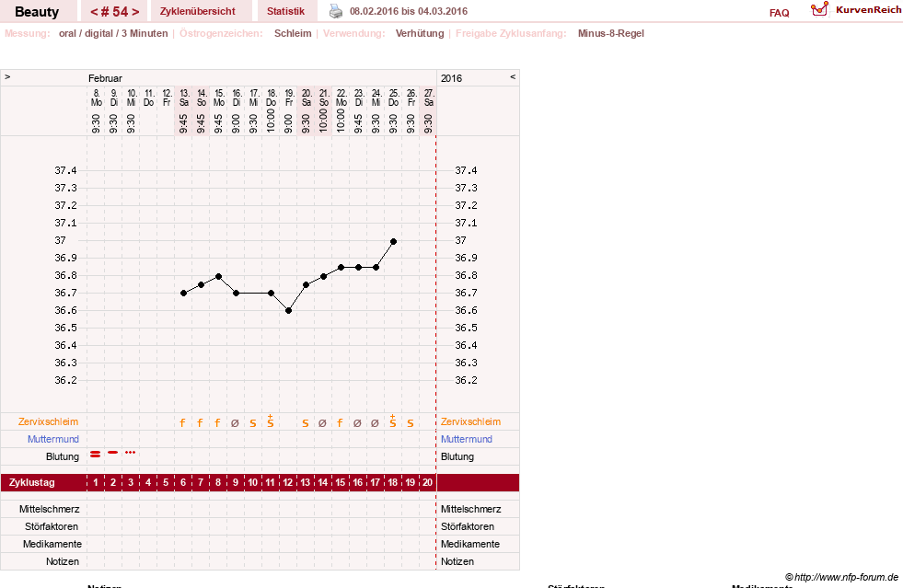This screenshot has height=588, width=903.
Task: Select cycle day 12 in Zyklustag row
Action: pos(288,482)
